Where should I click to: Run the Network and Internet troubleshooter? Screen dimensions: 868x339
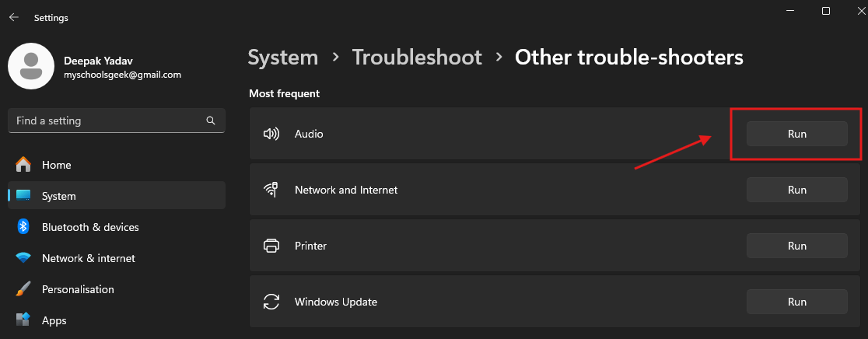click(796, 190)
